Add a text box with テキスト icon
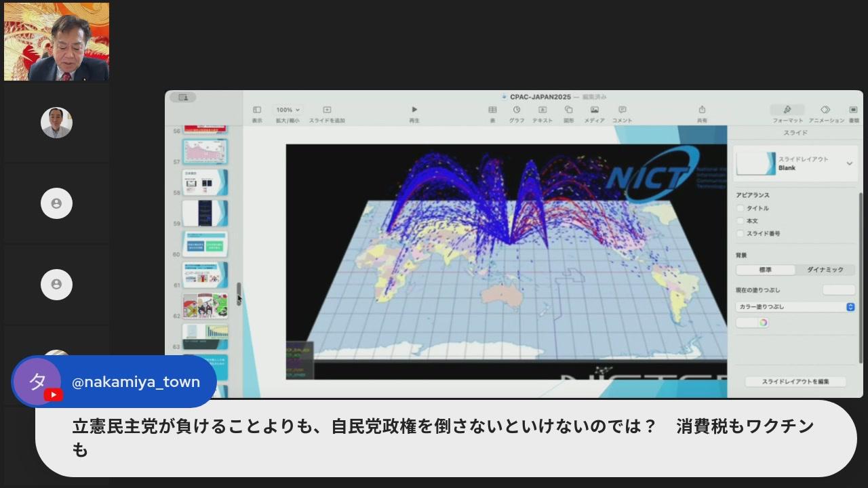 point(542,110)
